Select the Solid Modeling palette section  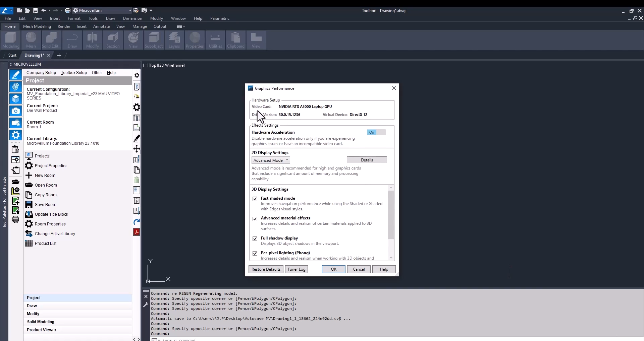(x=77, y=322)
